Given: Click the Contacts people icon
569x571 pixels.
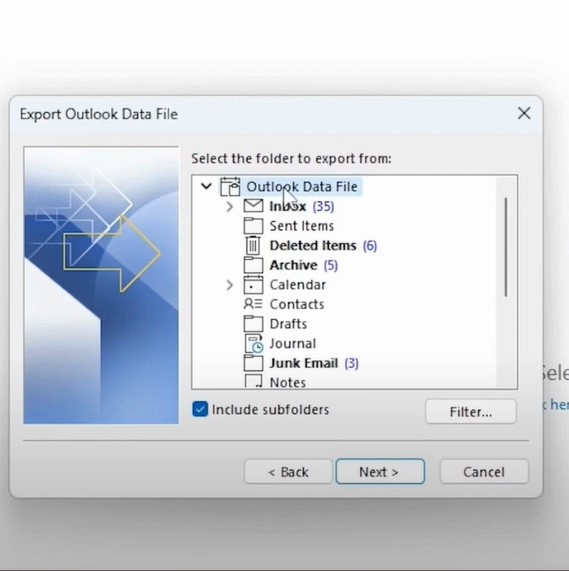Looking at the screenshot, I should [253, 304].
